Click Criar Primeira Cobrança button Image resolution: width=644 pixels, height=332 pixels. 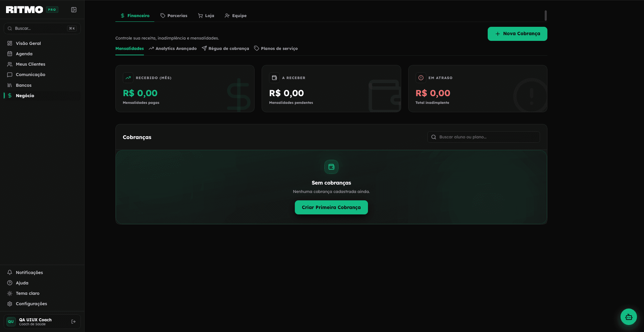click(x=331, y=207)
